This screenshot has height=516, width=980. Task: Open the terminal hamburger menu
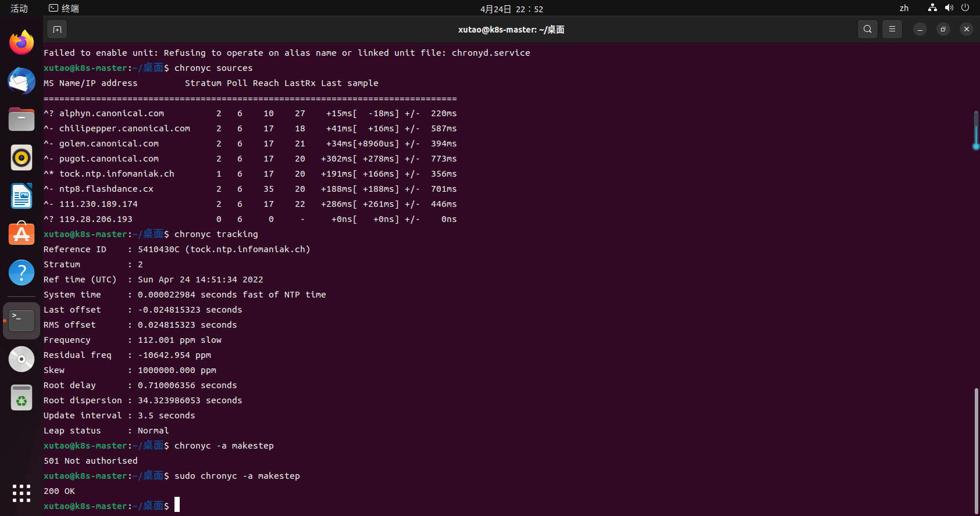click(x=892, y=29)
